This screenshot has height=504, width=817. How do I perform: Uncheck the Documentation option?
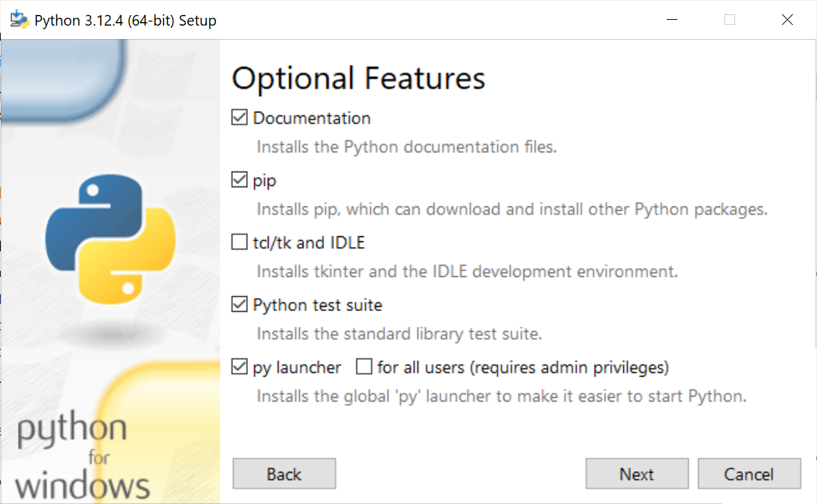coord(239,117)
